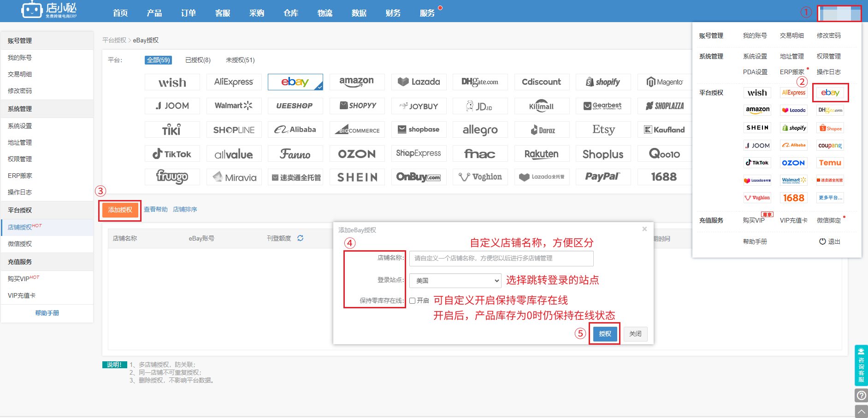
Task: Open 修改密码 in dropdown panel
Action: tap(829, 35)
